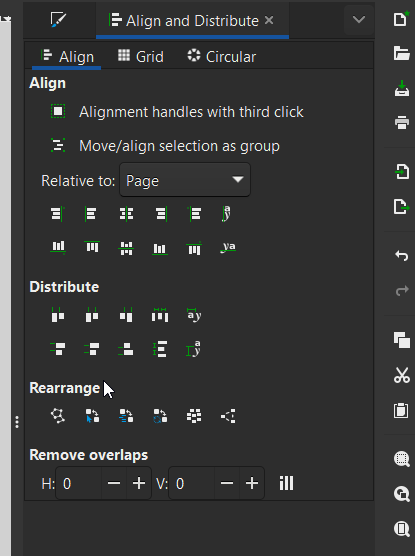Viewport: 415px width, 556px height.
Task: Click the Remove overlaps apply button
Action: coord(286,483)
